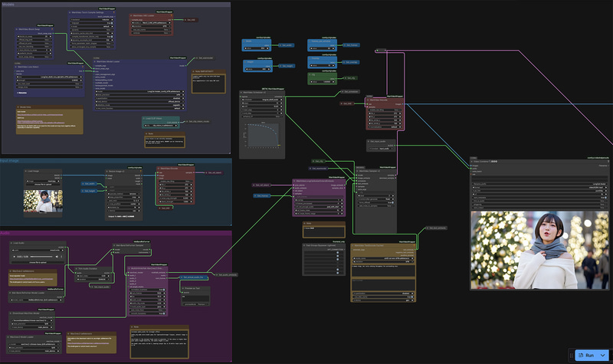Open lora dropdown in WanVideo Lora Select
The height and width of the screenshot is (364, 613).
(x=49, y=77)
